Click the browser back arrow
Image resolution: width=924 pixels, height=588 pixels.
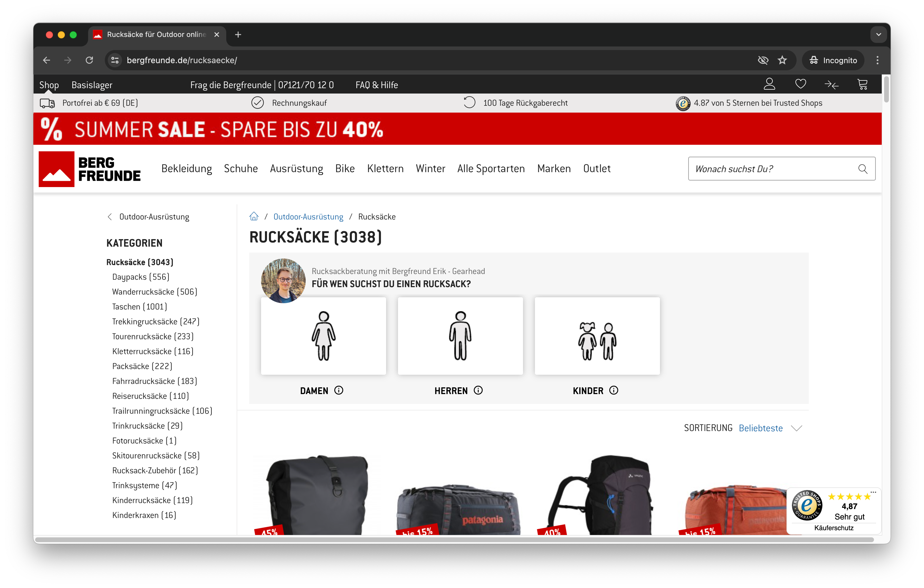(x=47, y=60)
